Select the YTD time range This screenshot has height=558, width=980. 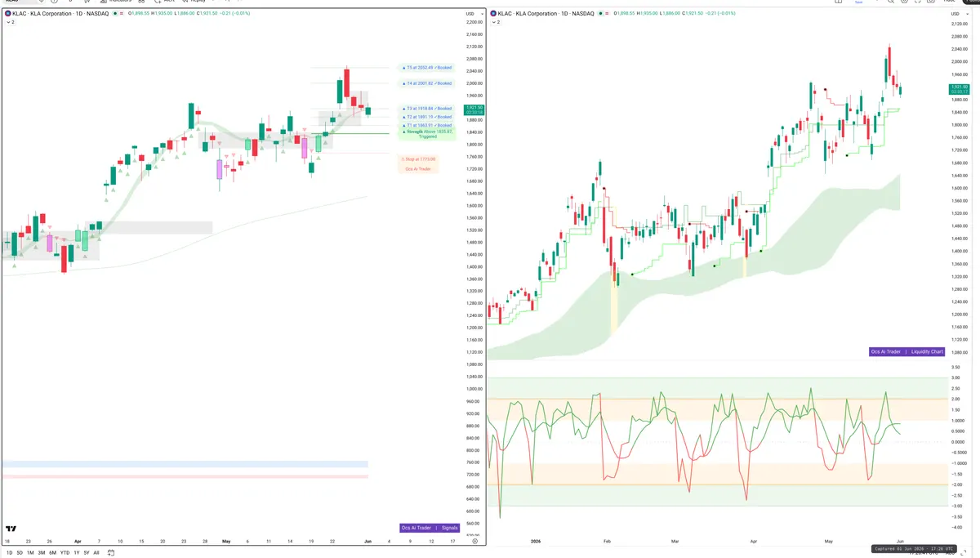pos(65,552)
